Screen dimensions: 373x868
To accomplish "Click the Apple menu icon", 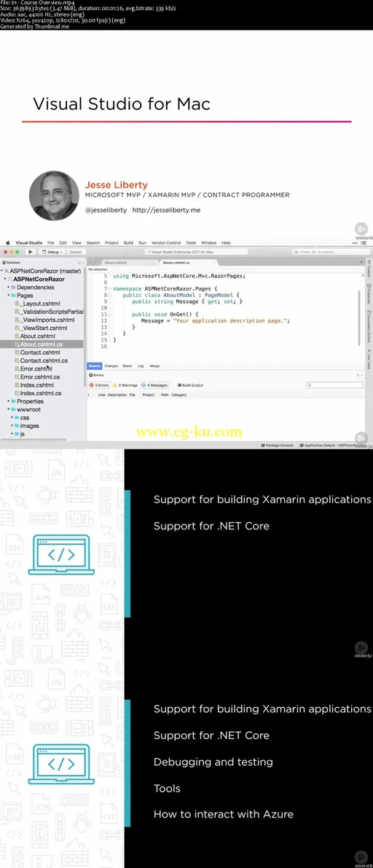I will [x=8, y=242].
